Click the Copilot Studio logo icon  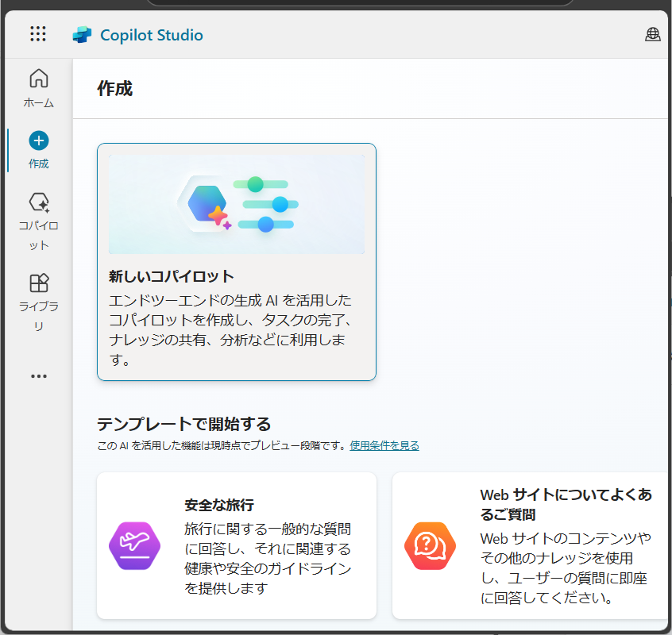pyautogui.click(x=82, y=35)
